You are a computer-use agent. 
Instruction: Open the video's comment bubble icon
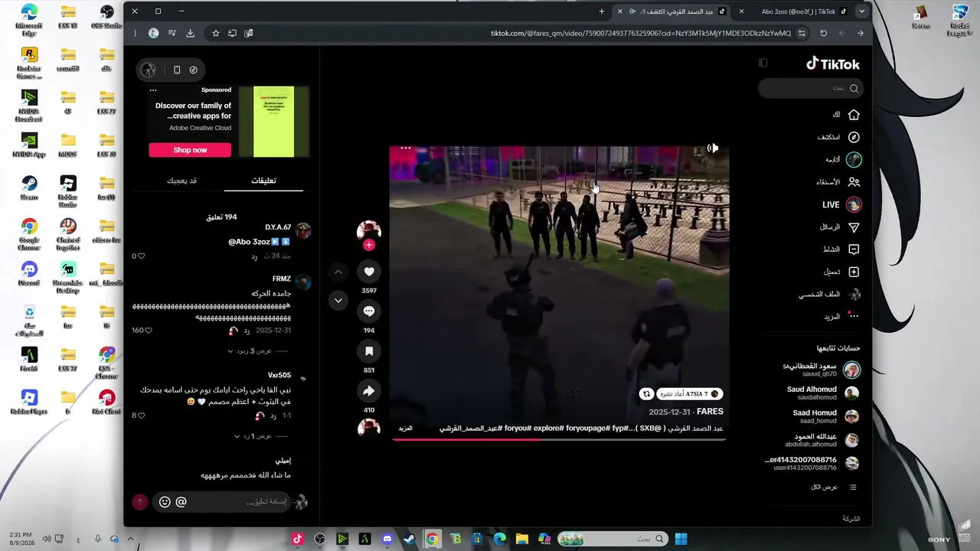[x=369, y=311]
